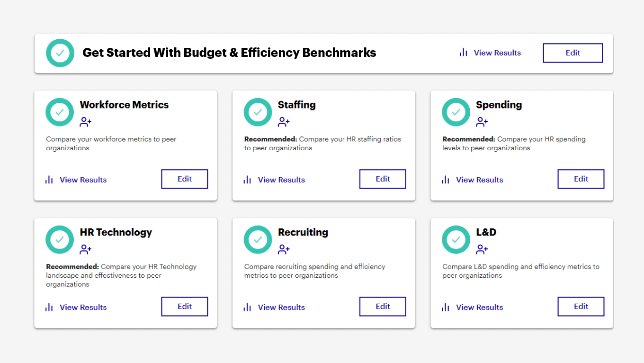View results for the L&D benchmark

[479, 307]
